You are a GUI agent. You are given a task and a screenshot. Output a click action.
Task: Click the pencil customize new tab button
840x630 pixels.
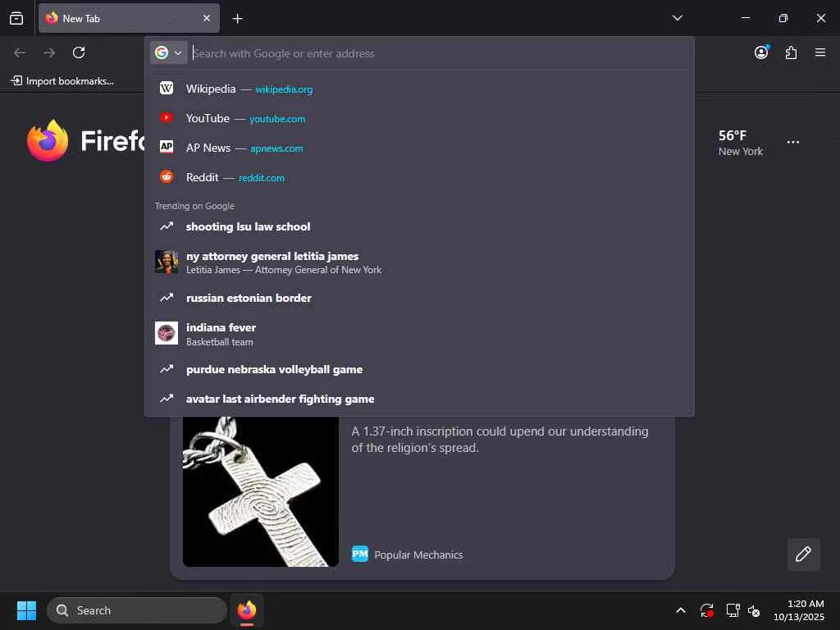click(x=803, y=555)
